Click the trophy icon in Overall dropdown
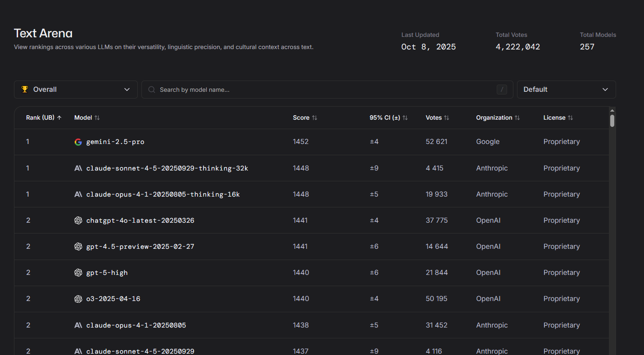The width and height of the screenshot is (644, 355). (25, 90)
